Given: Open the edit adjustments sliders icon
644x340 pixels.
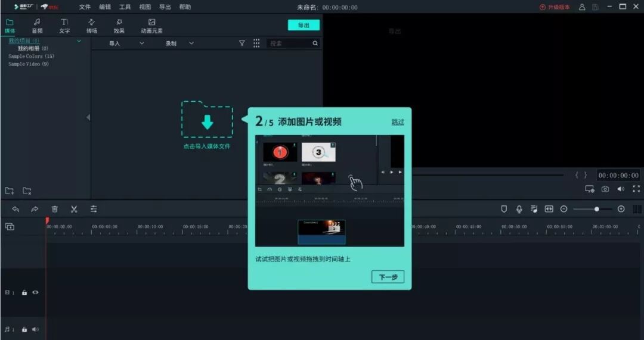Looking at the screenshot, I should pyautogui.click(x=94, y=209).
